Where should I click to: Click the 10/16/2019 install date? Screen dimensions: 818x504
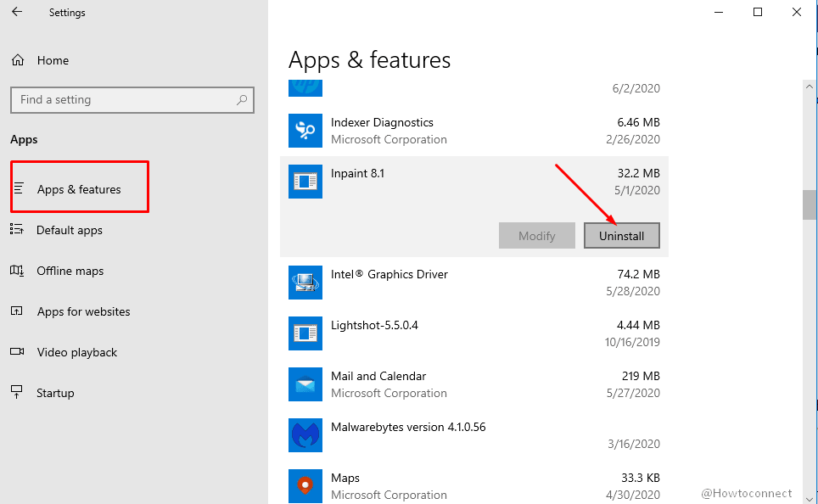click(x=632, y=342)
